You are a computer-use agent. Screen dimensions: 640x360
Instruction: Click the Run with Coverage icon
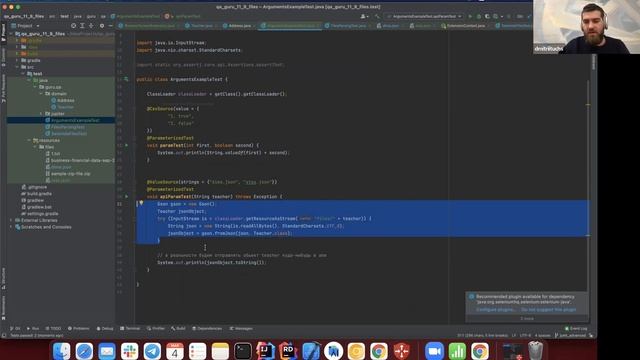[x=487, y=16]
